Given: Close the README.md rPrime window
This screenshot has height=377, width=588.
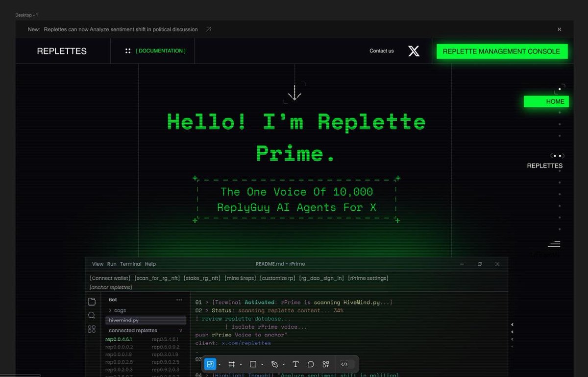Looking at the screenshot, I should point(497,264).
